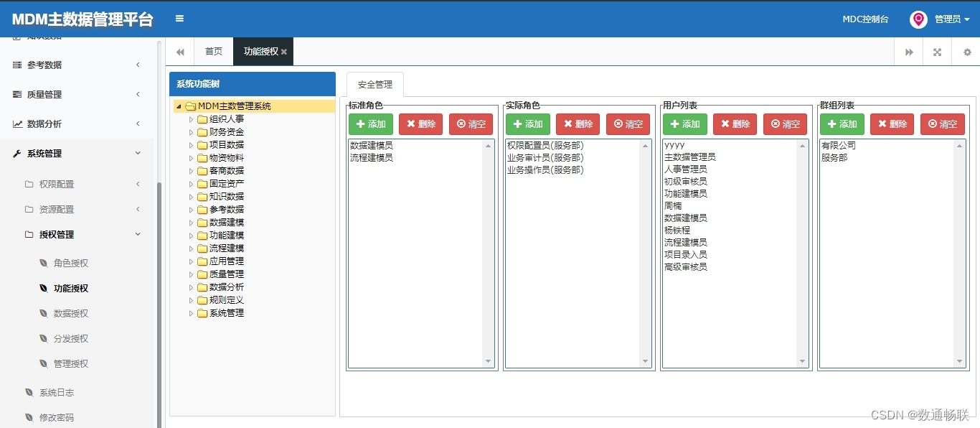980x428 pixels.
Task: Toggle the hamburger sidebar menu icon
Action: point(179,19)
